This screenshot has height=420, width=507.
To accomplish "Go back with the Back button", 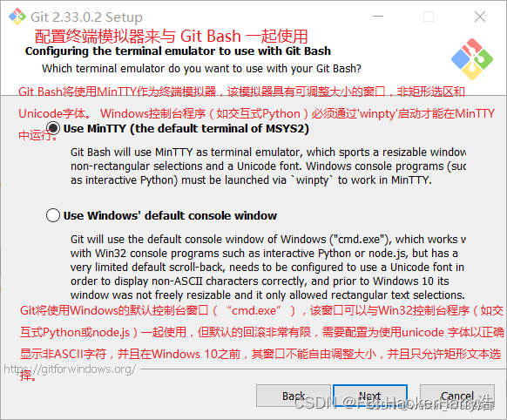I will pyautogui.click(x=294, y=396).
